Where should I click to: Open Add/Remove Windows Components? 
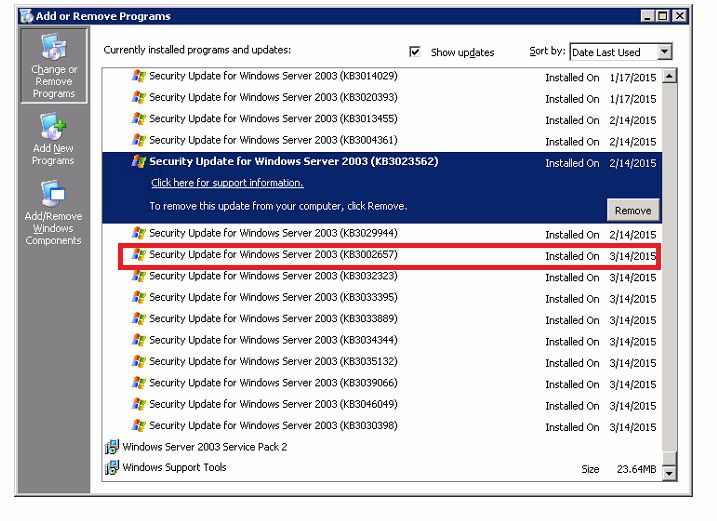[x=54, y=213]
